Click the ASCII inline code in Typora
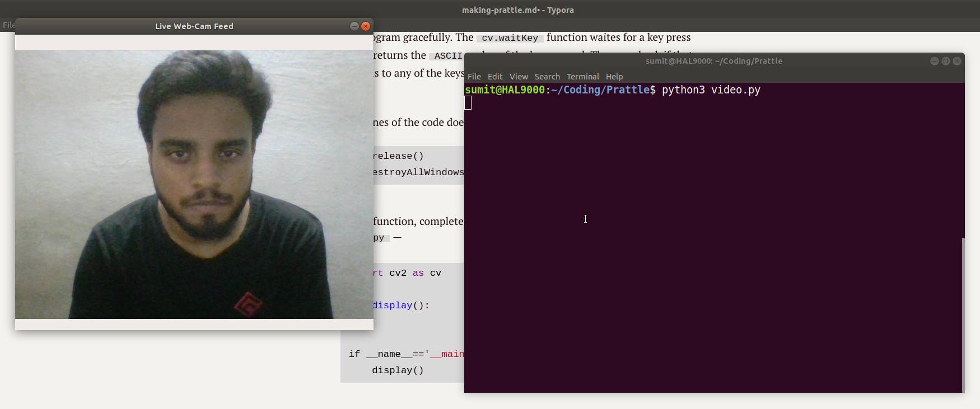The width and height of the screenshot is (980, 409). (448, 56)
